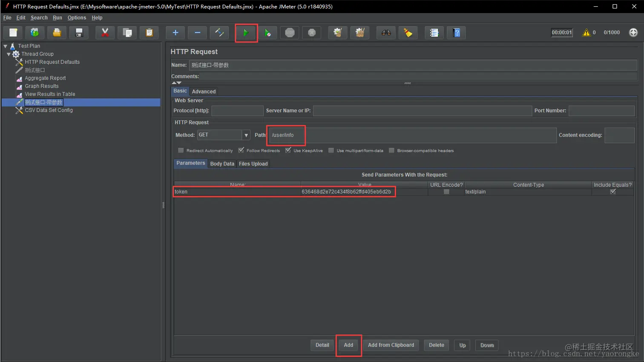
Task: Click the Paste clipboard icon
Action: (149, 33)
